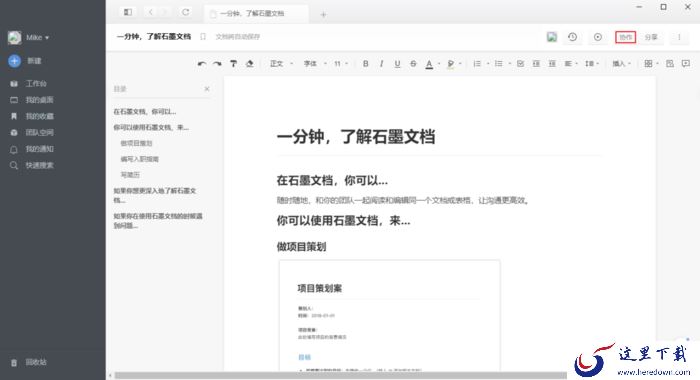Undo the last edit
The height and width of the screenshot is (380, 700).
[202, 64]
